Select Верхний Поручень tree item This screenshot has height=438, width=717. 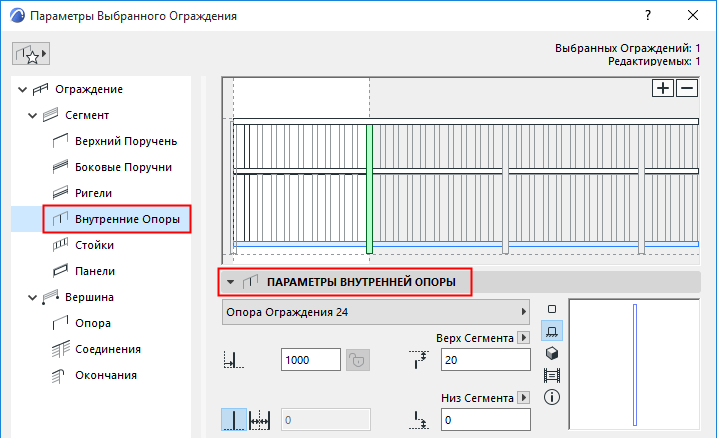pyautogui.click(x=126, y=141)
